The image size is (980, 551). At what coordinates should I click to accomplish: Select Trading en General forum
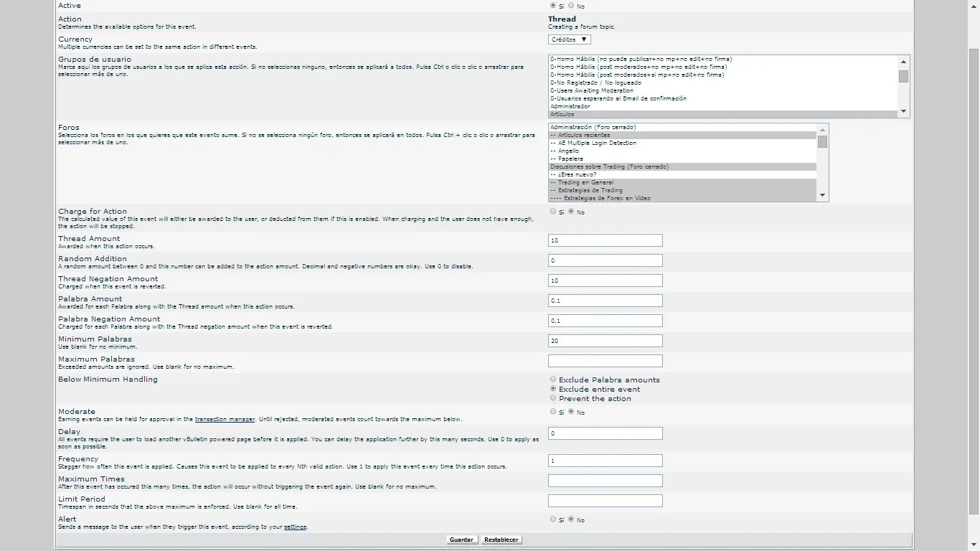[x=682, y=182]
